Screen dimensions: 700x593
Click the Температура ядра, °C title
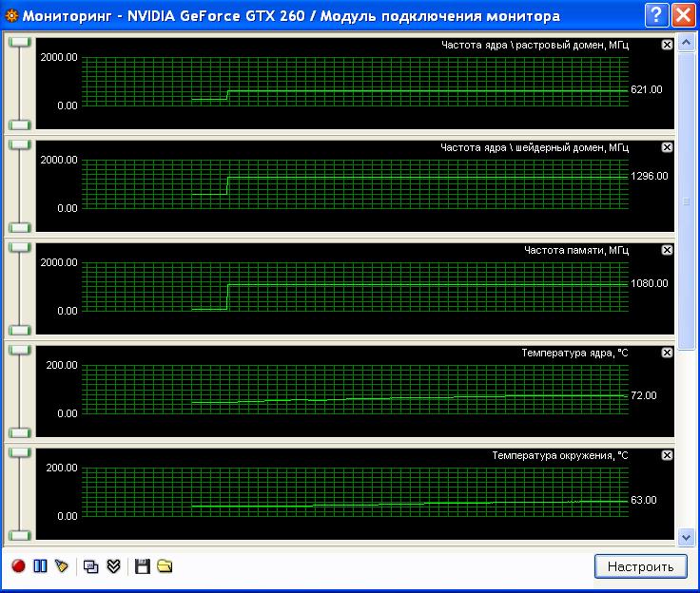tap(575, 353)
